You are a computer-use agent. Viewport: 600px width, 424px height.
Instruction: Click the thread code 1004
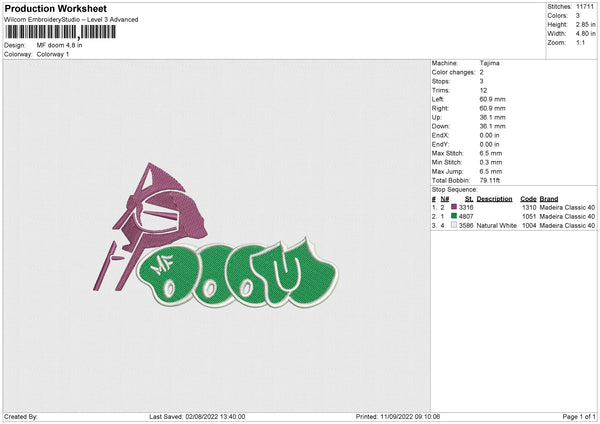(529, 226)
